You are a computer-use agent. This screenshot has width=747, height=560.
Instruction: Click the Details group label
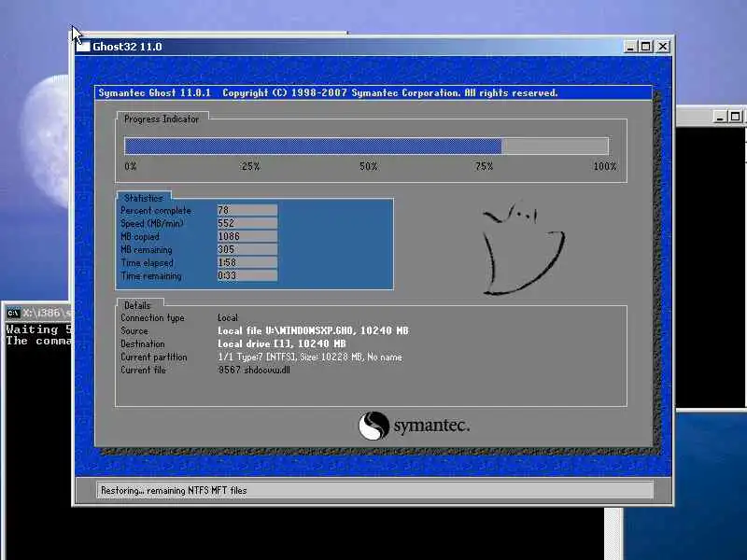pos(137,305)
